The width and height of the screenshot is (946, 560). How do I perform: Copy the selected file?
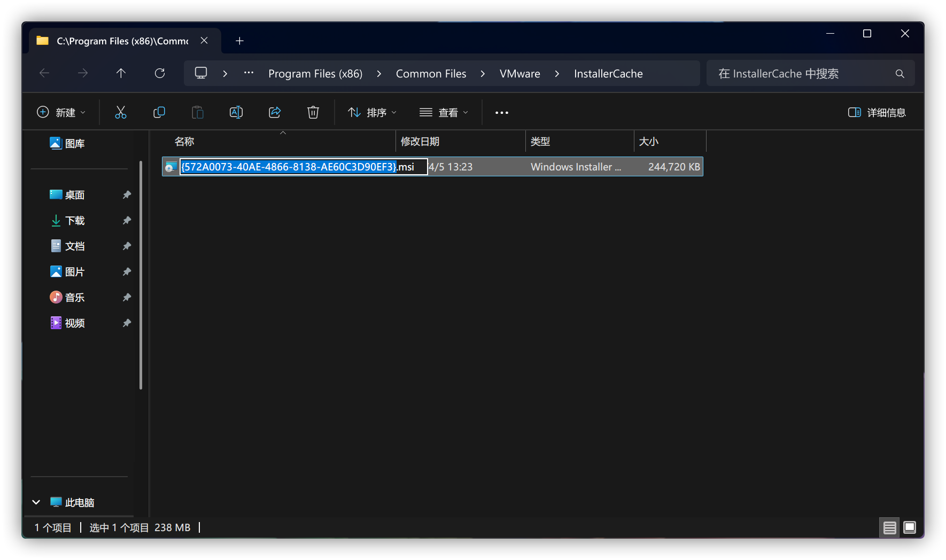tap(159, 112)
